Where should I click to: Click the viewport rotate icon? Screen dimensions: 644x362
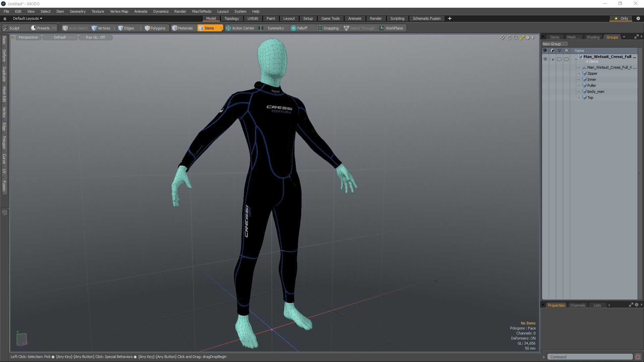[x=509, y=38]
